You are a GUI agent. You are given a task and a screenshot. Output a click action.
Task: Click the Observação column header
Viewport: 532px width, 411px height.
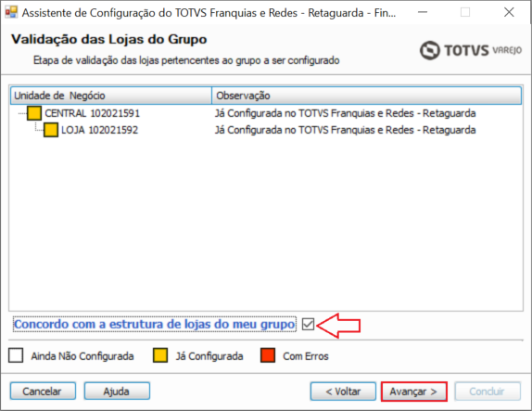click(366, 96)
